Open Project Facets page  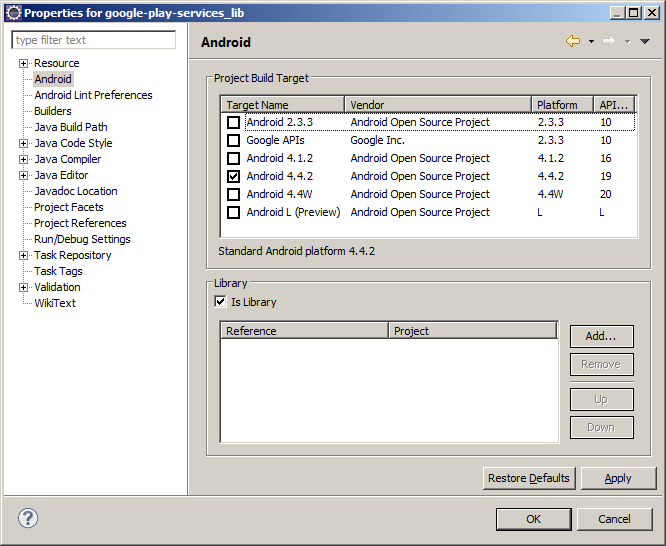pos(69,207)
